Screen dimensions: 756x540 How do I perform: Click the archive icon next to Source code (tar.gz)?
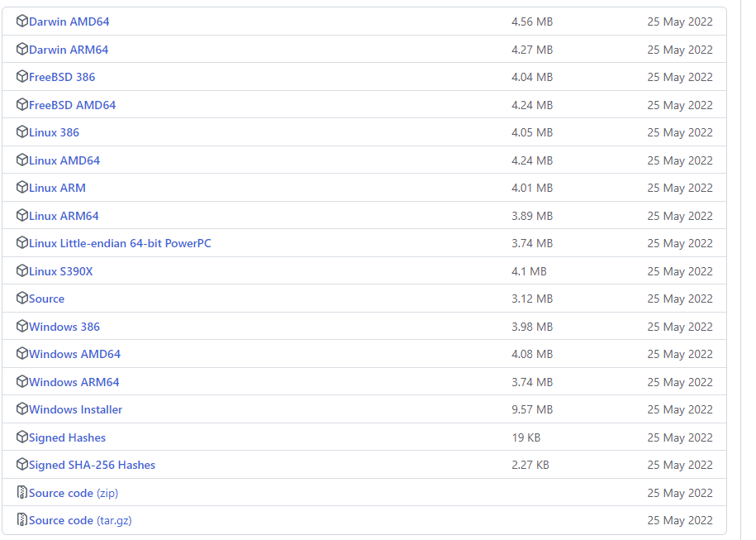[x=21, y=520]
